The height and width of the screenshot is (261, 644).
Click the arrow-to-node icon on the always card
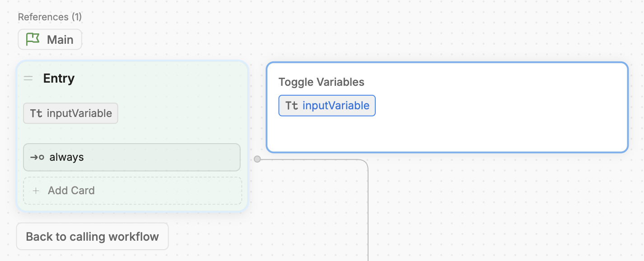tap(36, 157)
